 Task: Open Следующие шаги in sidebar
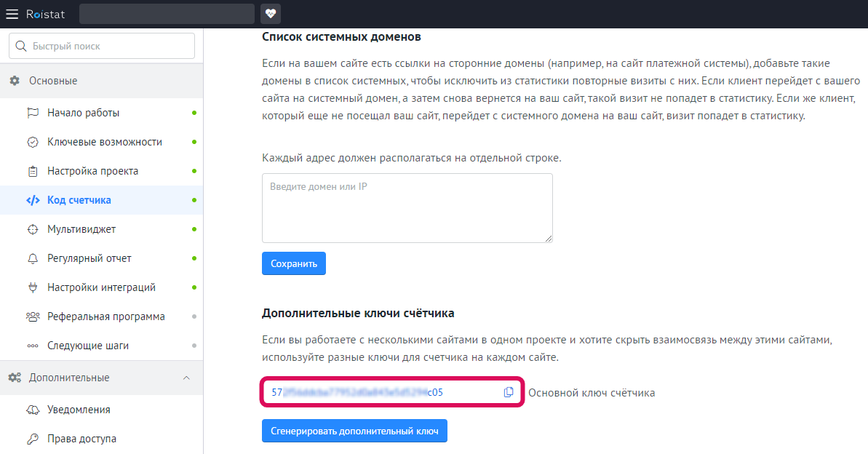point(88,346)
